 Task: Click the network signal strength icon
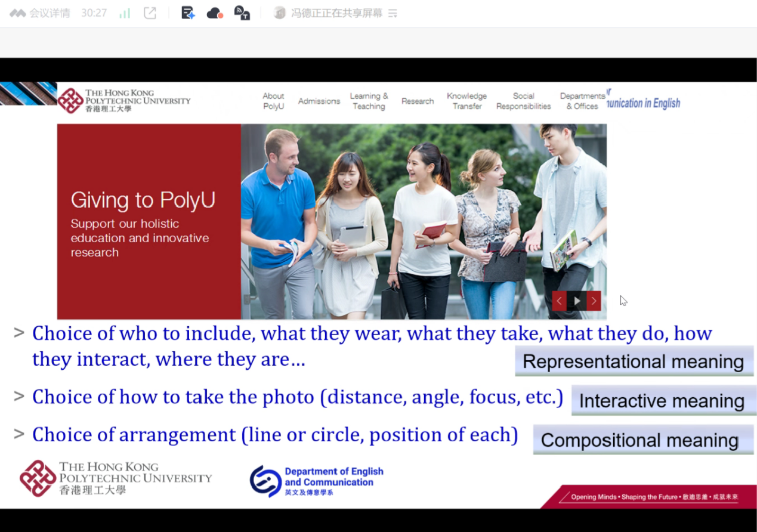click(125, 13)
